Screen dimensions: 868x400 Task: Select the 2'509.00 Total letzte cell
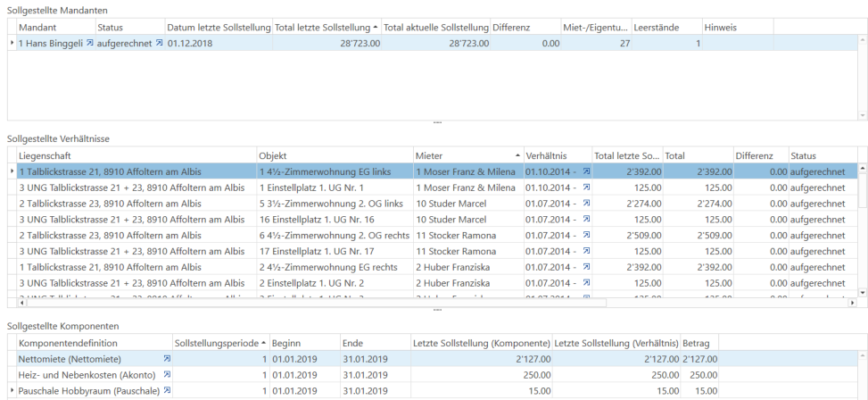pyautogui.click(x=627, y=236)
